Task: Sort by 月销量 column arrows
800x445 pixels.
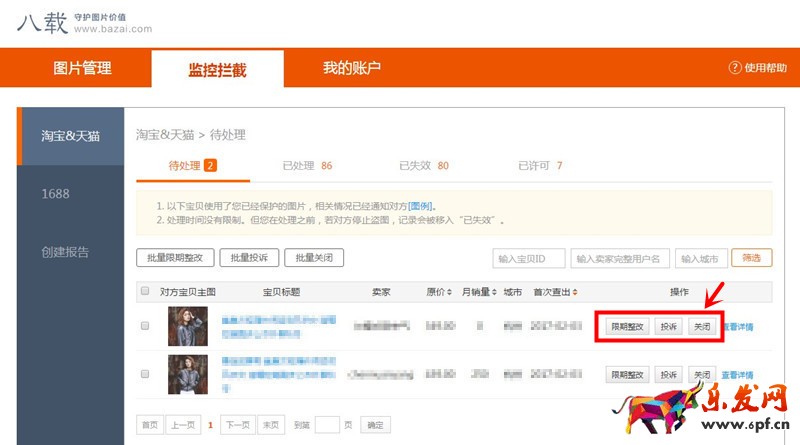Action: coord(494,292)
